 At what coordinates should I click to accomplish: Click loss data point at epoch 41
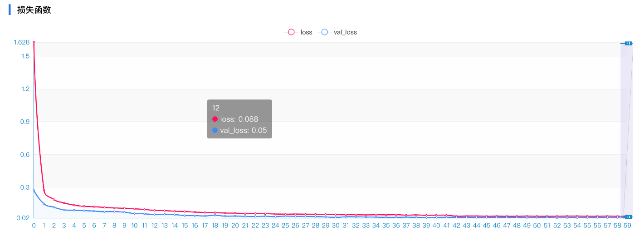point(446,215)
